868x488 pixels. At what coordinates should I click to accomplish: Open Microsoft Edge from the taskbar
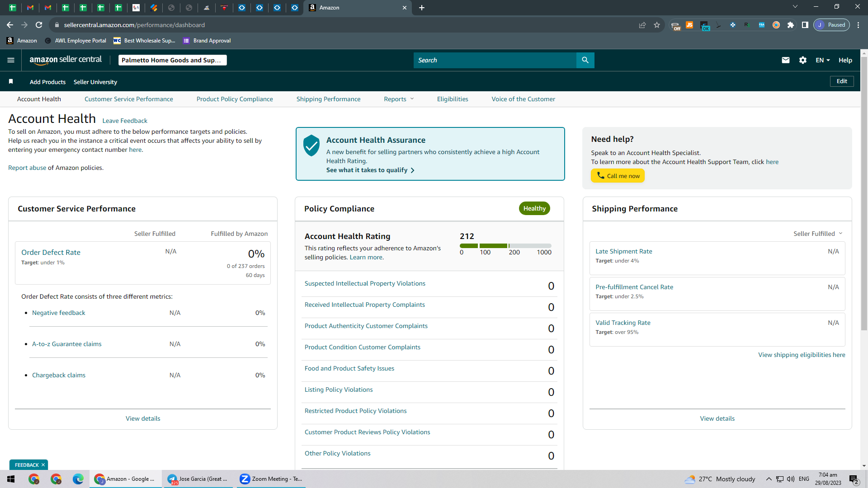click(78, 479)
